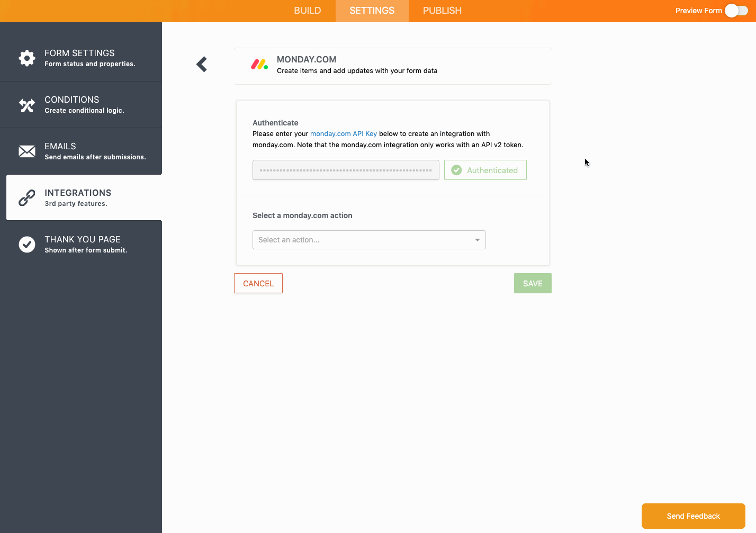
Task: Open the monday.com API Key link
Action: pos(344,134)
